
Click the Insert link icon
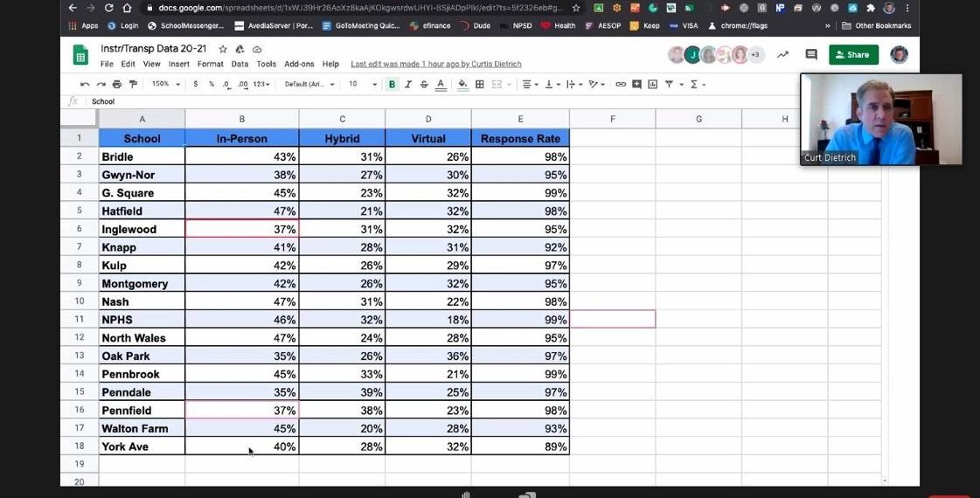click(621, 85)
